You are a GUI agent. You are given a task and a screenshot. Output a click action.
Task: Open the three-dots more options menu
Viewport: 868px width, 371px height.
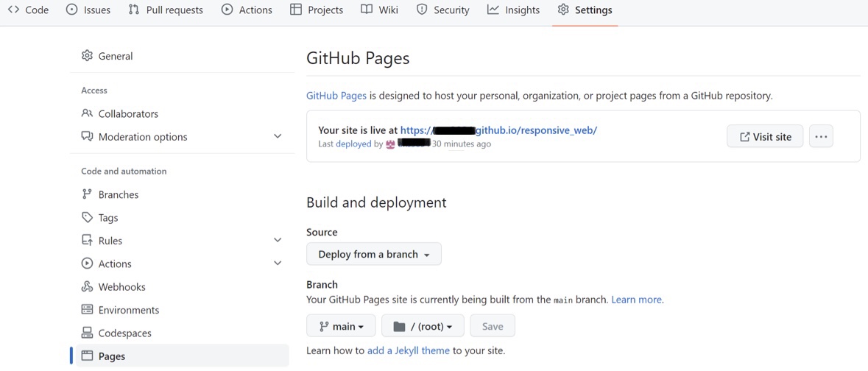[x=822, y=136]
